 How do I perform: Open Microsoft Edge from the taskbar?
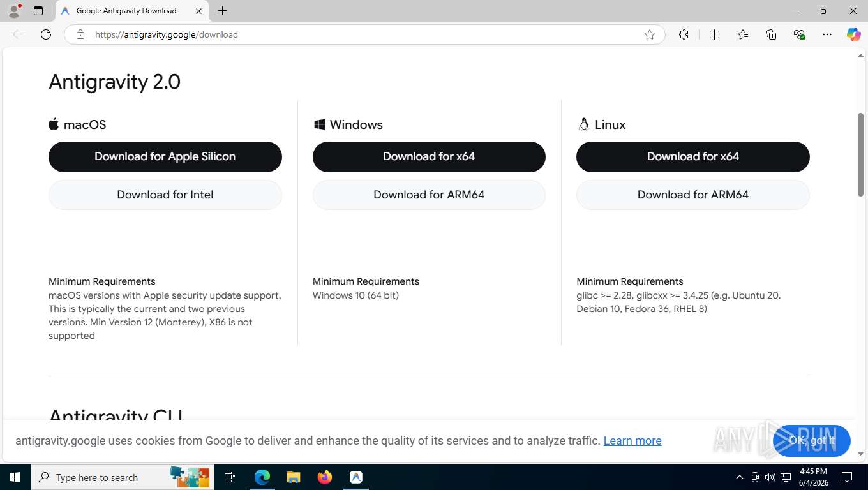click(x=262, y=477)
